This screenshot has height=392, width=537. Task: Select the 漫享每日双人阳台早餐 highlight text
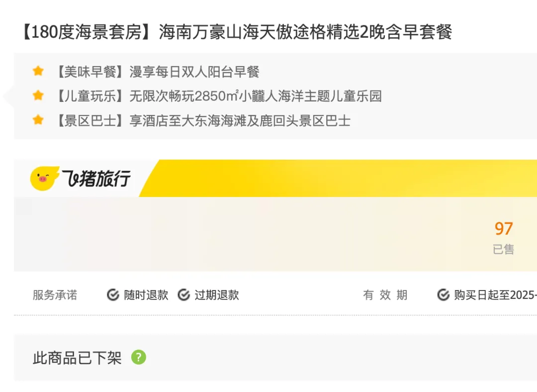[194, 72]
